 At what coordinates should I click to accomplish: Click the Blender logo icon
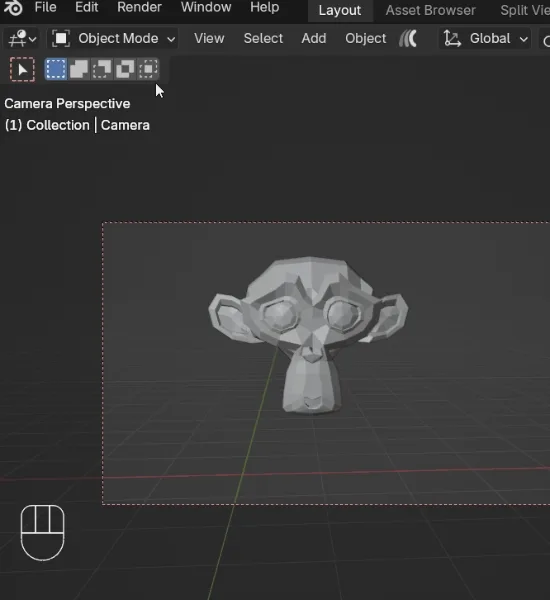13,8
